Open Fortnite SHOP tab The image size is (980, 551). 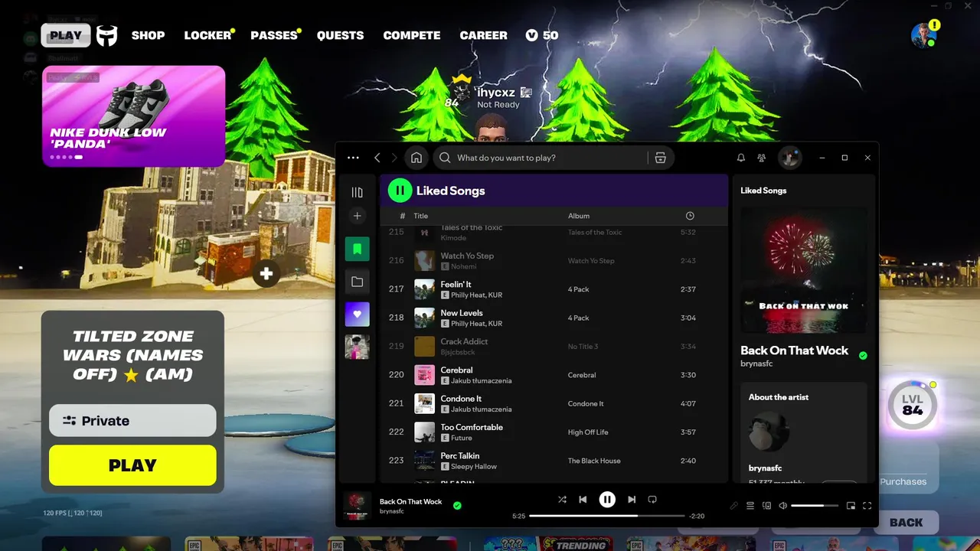[x=148, y=35]
